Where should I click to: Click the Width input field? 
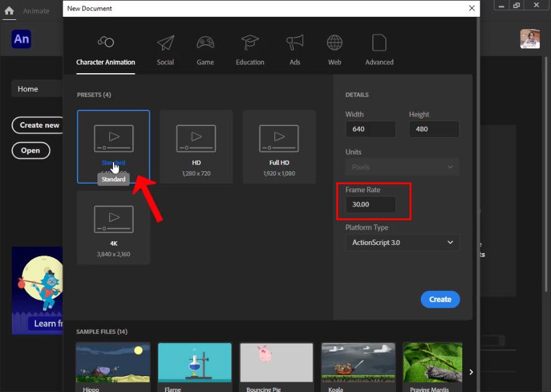point(370,129)
